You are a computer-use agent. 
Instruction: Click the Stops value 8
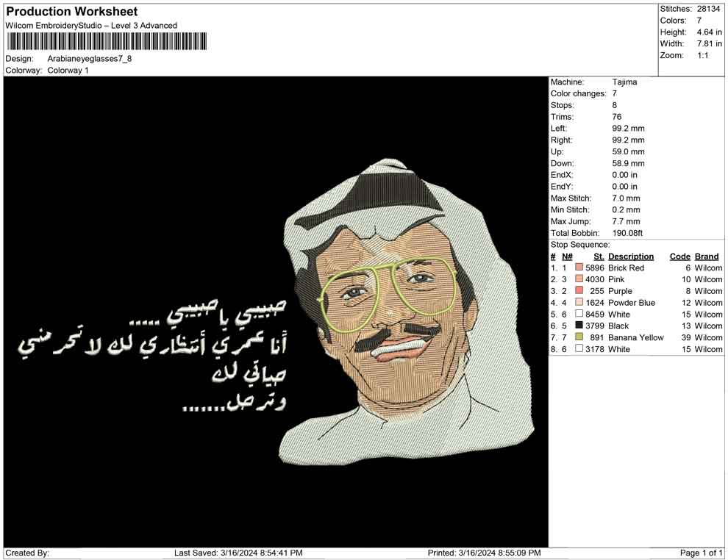click(x=615, y=105)
